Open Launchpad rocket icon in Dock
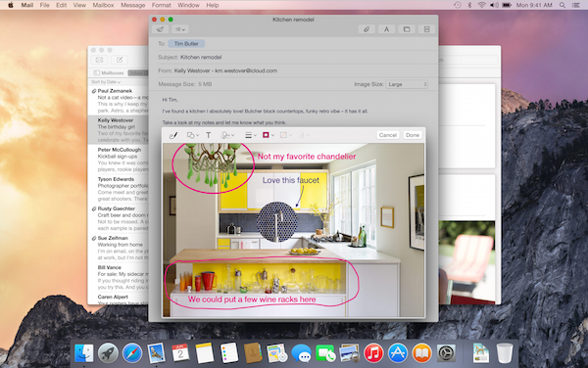 click(108, 353)
